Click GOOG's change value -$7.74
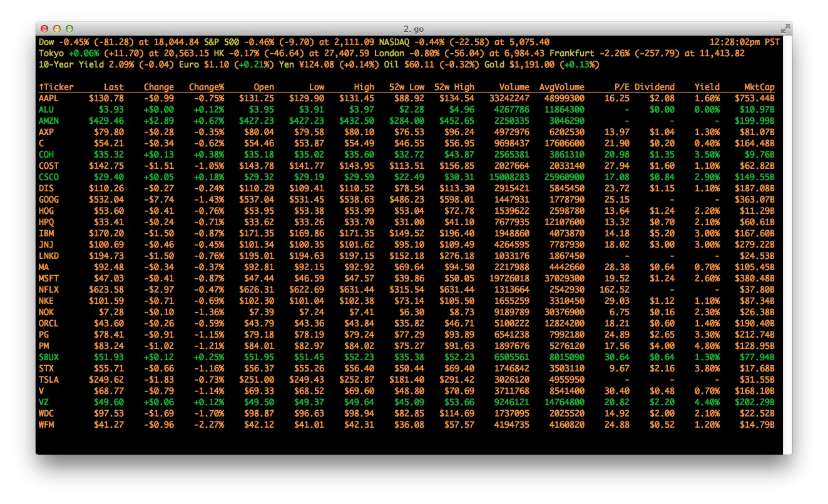Image resolution: width=828 pixels, height=504 pixels. 159,199
